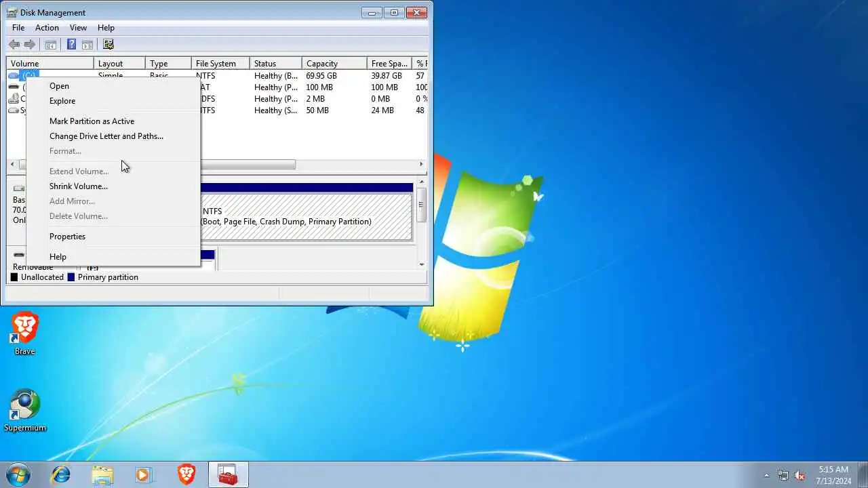Select the highlighted (C:) volume drive icon

[14, 76]
